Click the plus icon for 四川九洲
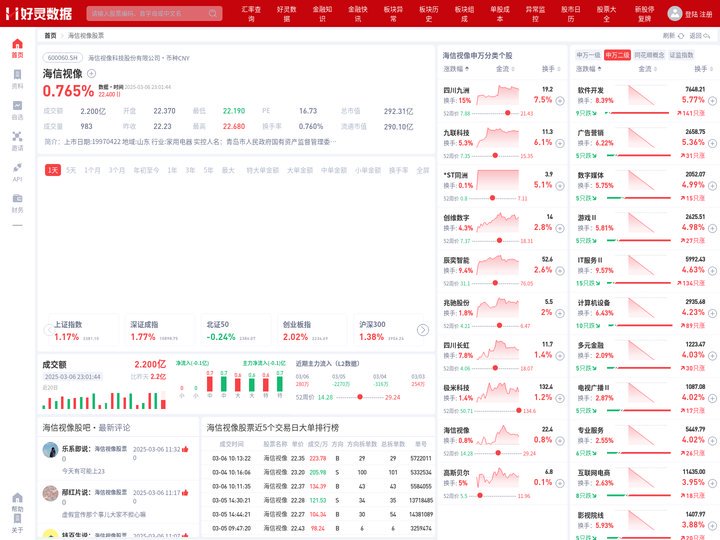The width and height of the screenshot is (720, 540). (560, 101)
